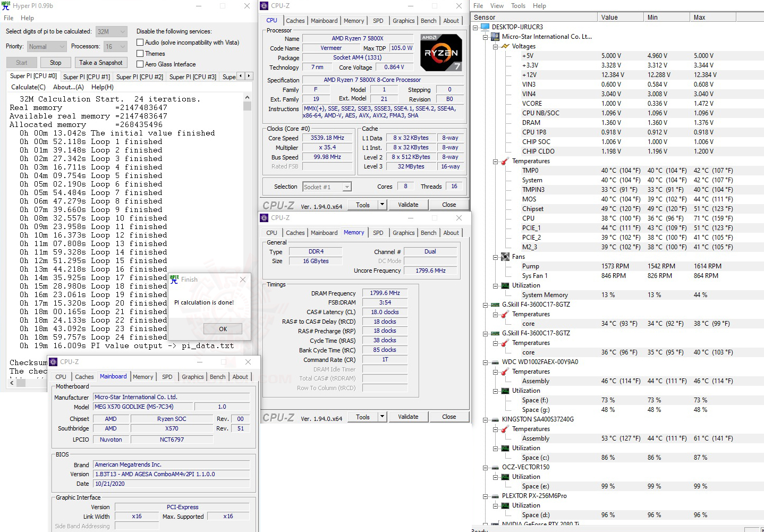Collapse the WDC WD1002FAEX-00Y9A0 drive node
The width and height of the screenshot is (764, 532).
coord(485,362)
